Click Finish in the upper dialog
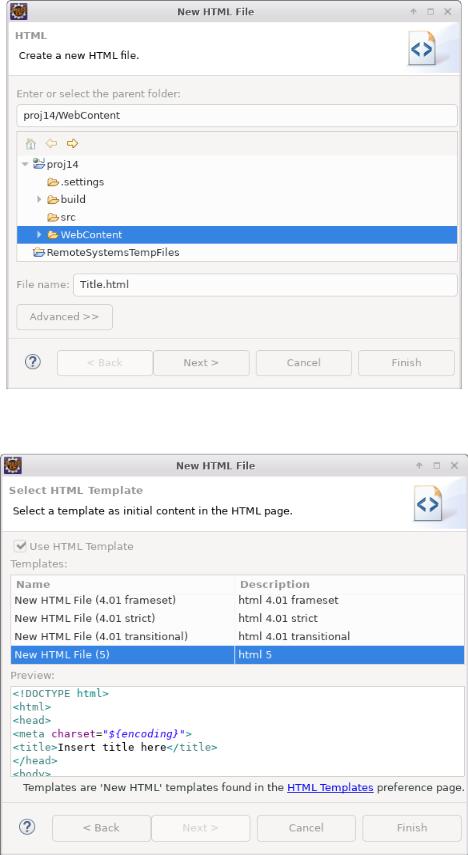This screenshot has width=468, height=855. pyautogui.click(x=406, y=363)
